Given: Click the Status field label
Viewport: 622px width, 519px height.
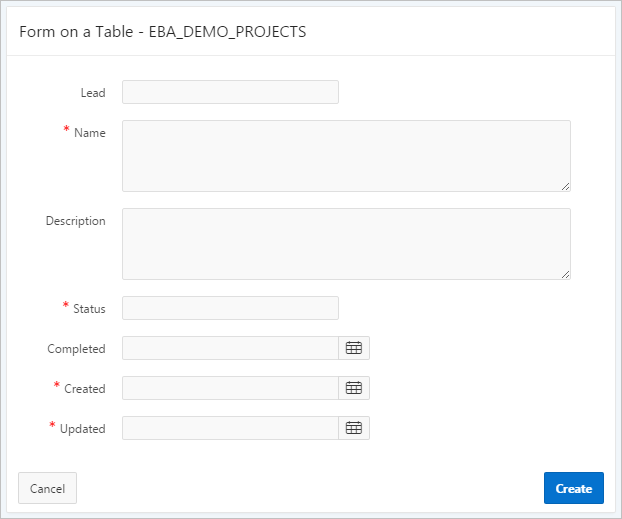Looking at the screenshot, I should pyautogui.click(x=89, y=309).
